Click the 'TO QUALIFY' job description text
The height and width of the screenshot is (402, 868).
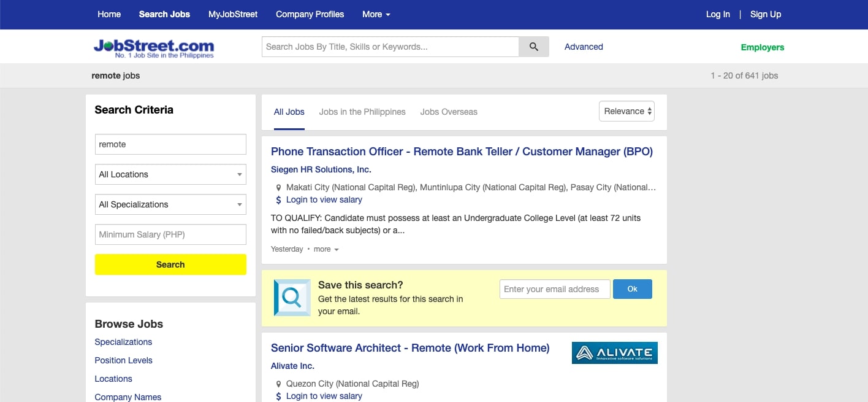coord(455,225)
